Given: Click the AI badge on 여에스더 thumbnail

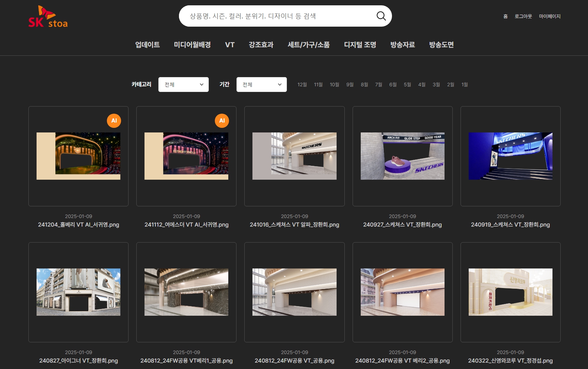Looking at the screenshot, I should point(222,121).
